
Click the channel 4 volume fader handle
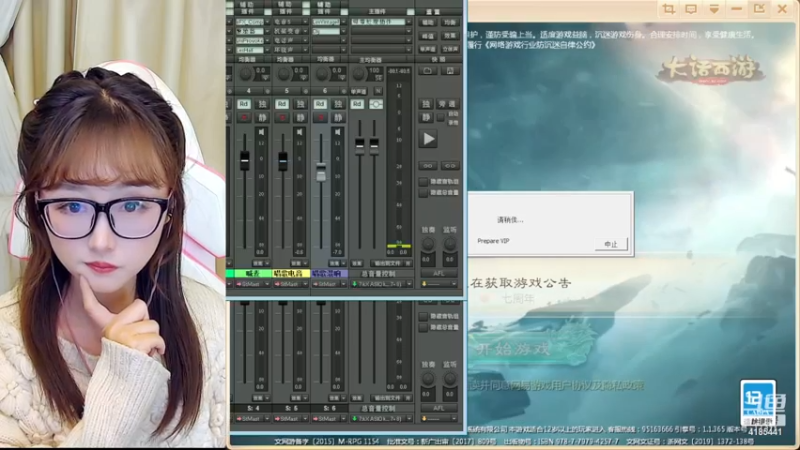pos(245,160)
